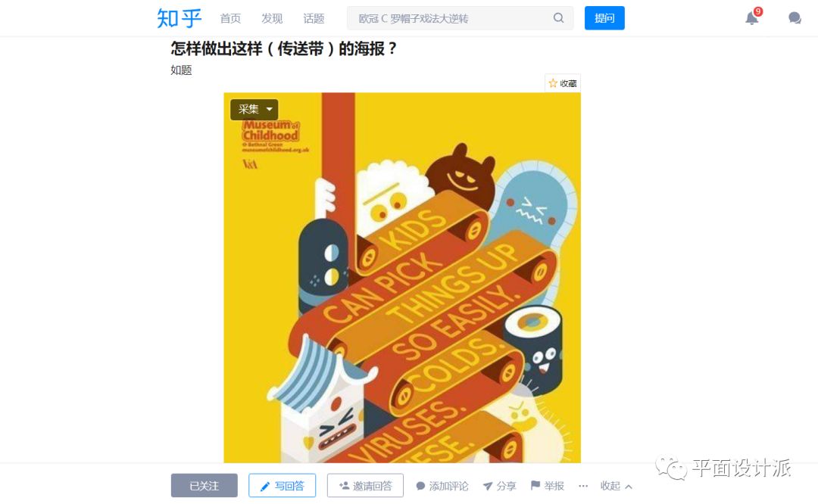818x504 pixels.
Task: Click the 邀请回答 button
Action: pyautogui.click(x=365, y=486)
